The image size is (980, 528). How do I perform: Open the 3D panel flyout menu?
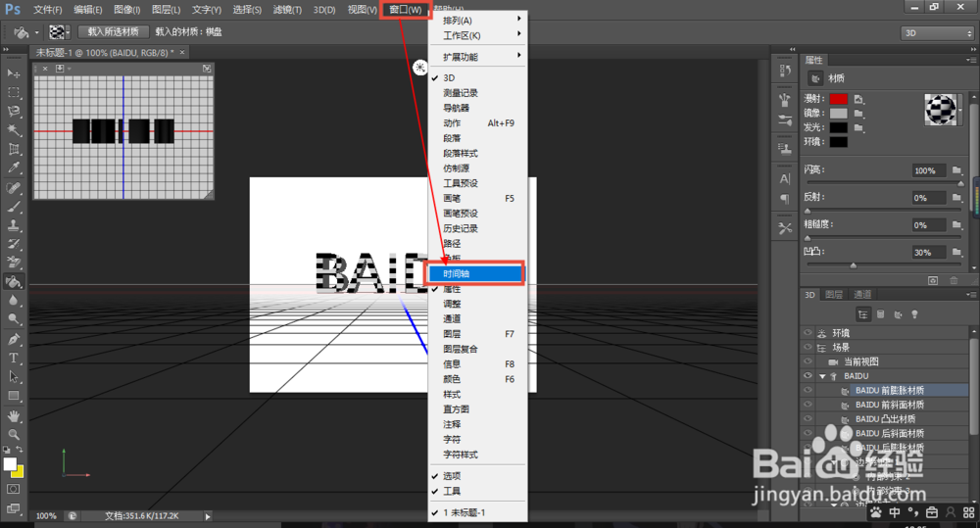970,294
